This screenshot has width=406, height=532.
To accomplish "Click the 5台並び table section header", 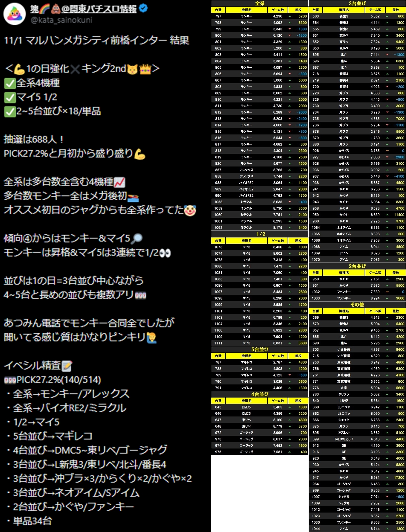I will 260,349.
